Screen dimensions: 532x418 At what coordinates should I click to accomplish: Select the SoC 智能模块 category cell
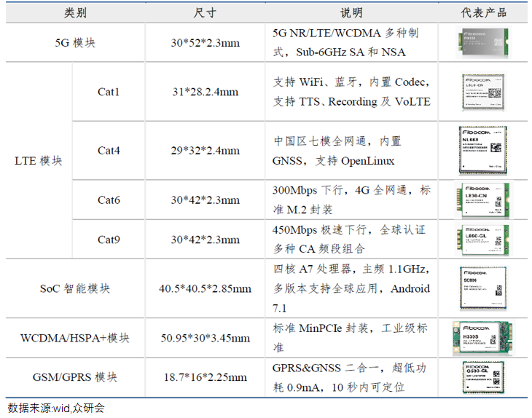point(75,288)
